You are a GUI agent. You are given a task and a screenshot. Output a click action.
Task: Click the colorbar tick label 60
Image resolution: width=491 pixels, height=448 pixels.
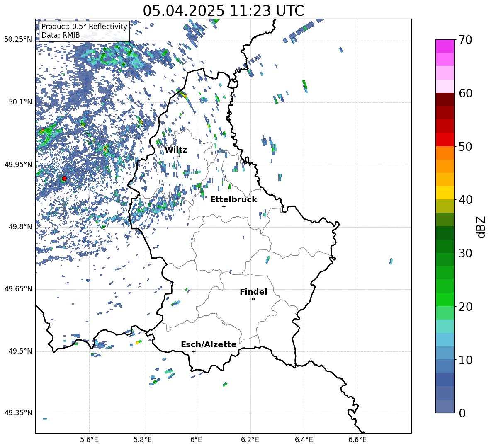pyautogui.click(x=465, y=93)
